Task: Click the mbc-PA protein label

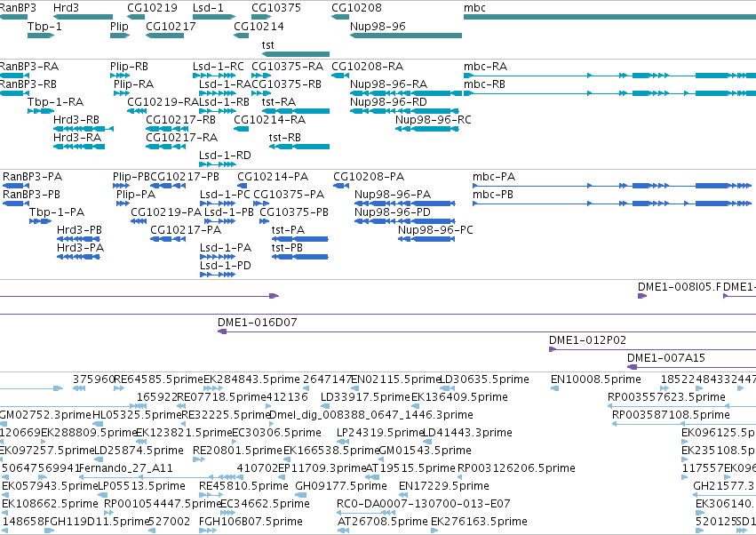Action: (494, 177)
